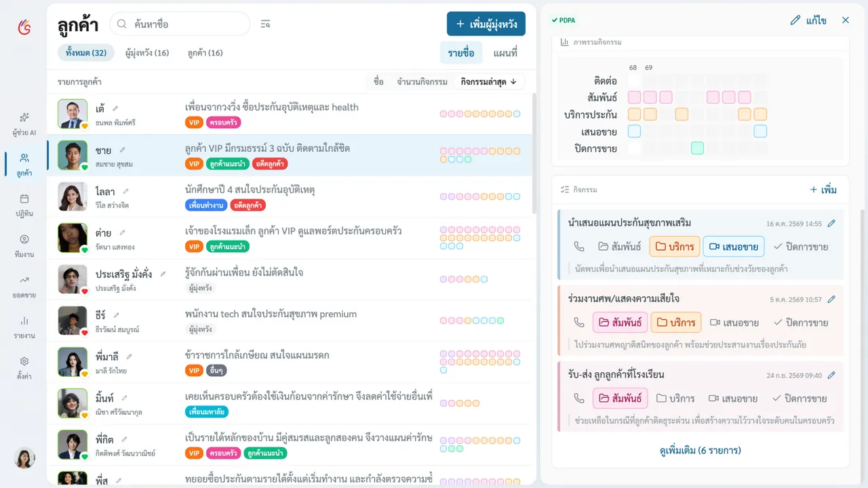Sort the list by กิจกรรมล่าสุด
868x488 pixels.
click(x=489, y=81)
